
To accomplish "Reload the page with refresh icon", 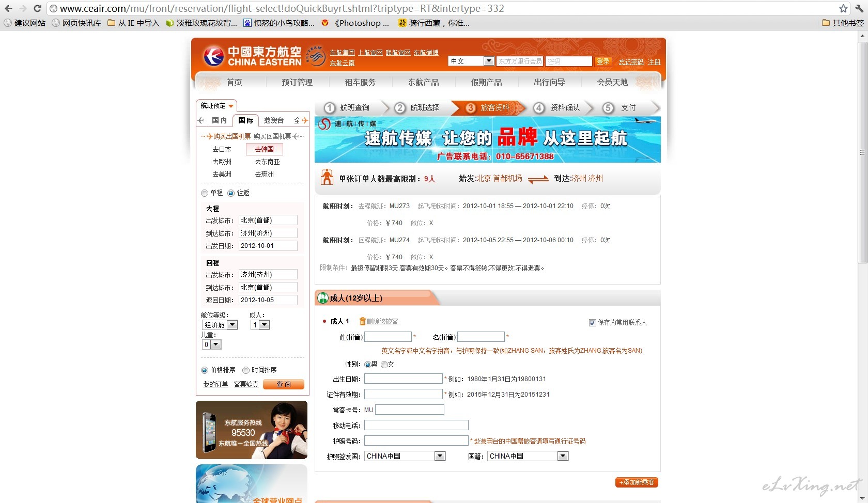I will [37, 8].
